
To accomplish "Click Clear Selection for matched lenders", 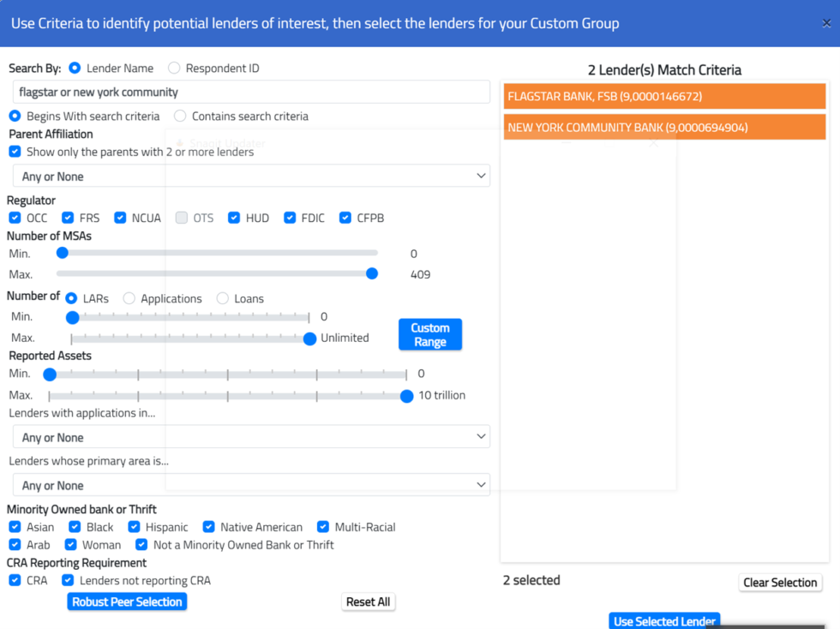I will [780, 582].
